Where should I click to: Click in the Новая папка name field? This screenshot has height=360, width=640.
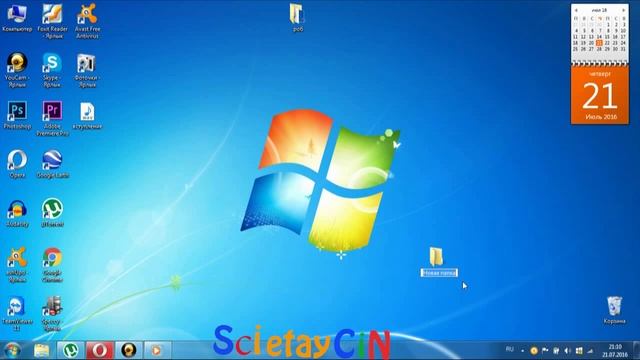pyautogui.click(x=439, y=273)
